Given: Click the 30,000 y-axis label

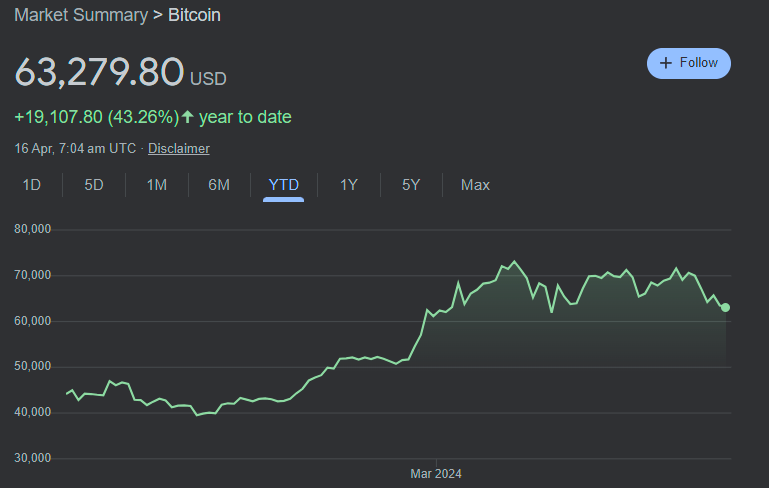Looking at the screenshot, I should tap(32, 458).
